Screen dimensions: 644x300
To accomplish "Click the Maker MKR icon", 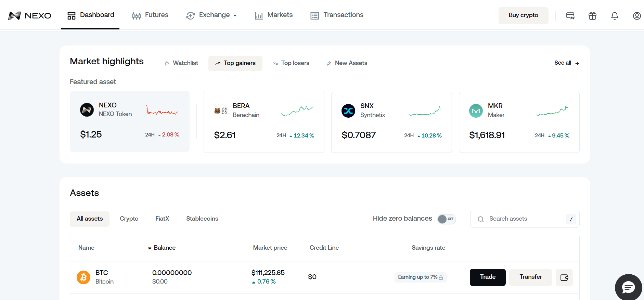I will 476,111.
